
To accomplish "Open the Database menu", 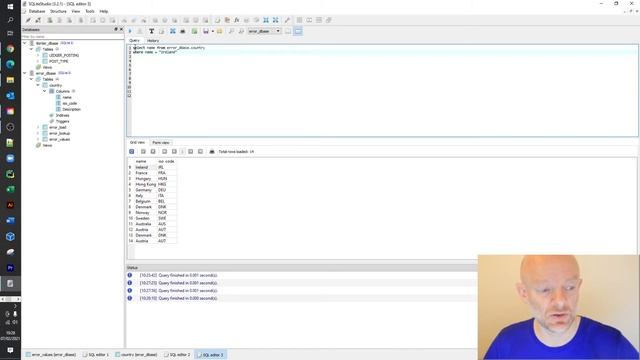I will [x=37, y=11].
